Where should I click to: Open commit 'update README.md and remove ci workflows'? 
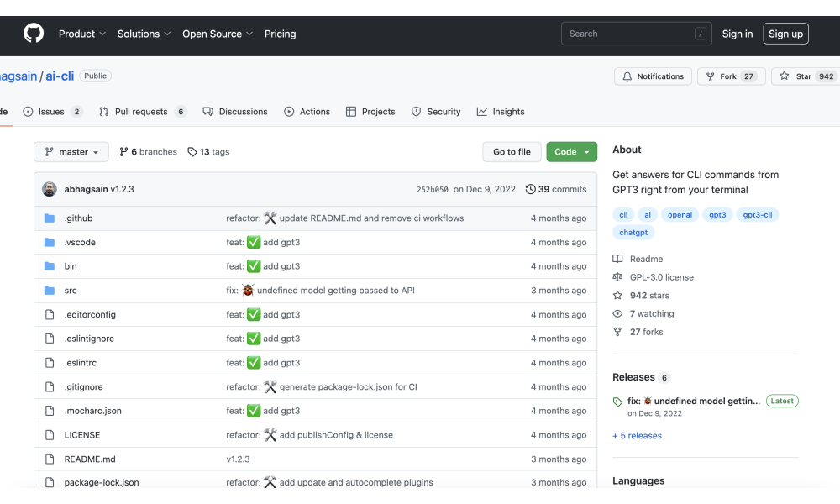(x=372, y=218)
